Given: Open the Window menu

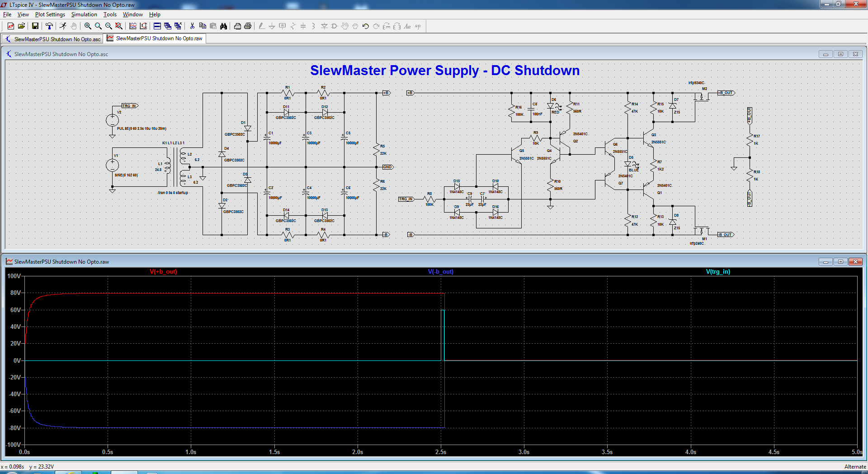Looking at the screenshot, I should click(x=133, y=14).
